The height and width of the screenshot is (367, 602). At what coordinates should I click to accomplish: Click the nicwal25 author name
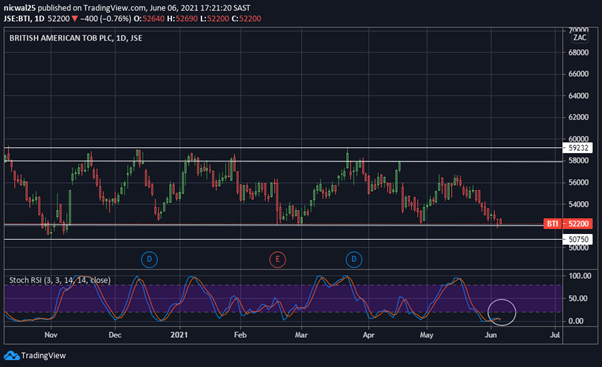(x=20, y=8)
